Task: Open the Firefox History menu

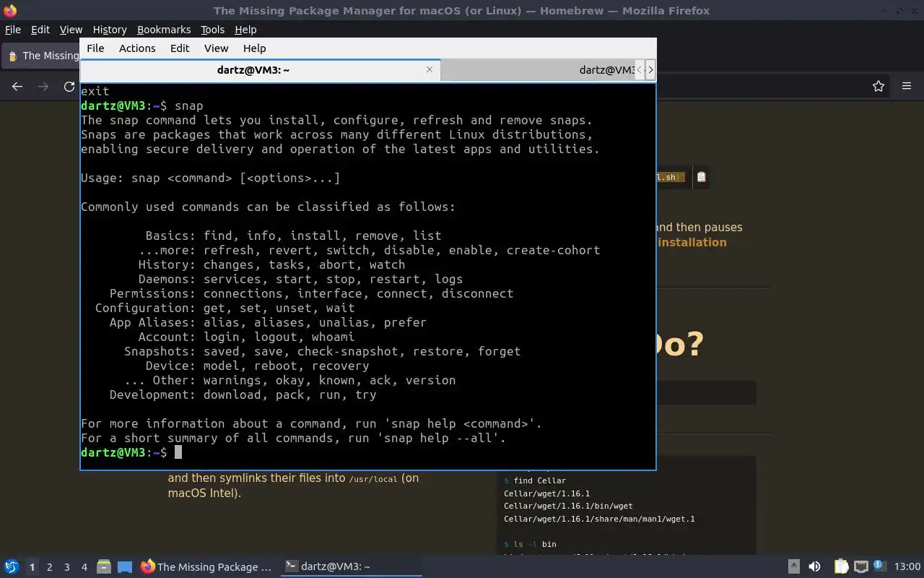Action: pos(110,30)
